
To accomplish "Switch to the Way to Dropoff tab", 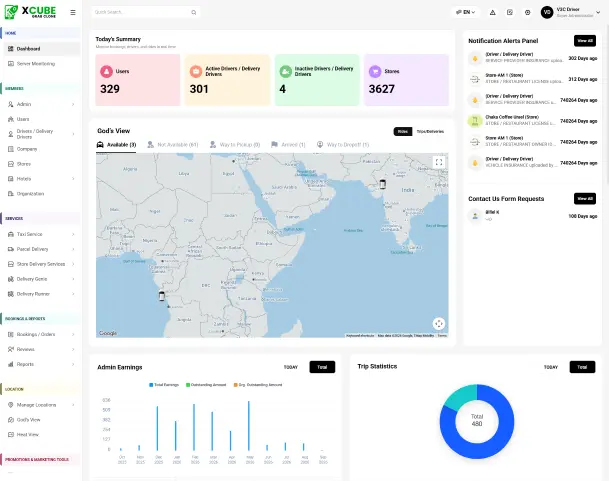I will [343, 145].
